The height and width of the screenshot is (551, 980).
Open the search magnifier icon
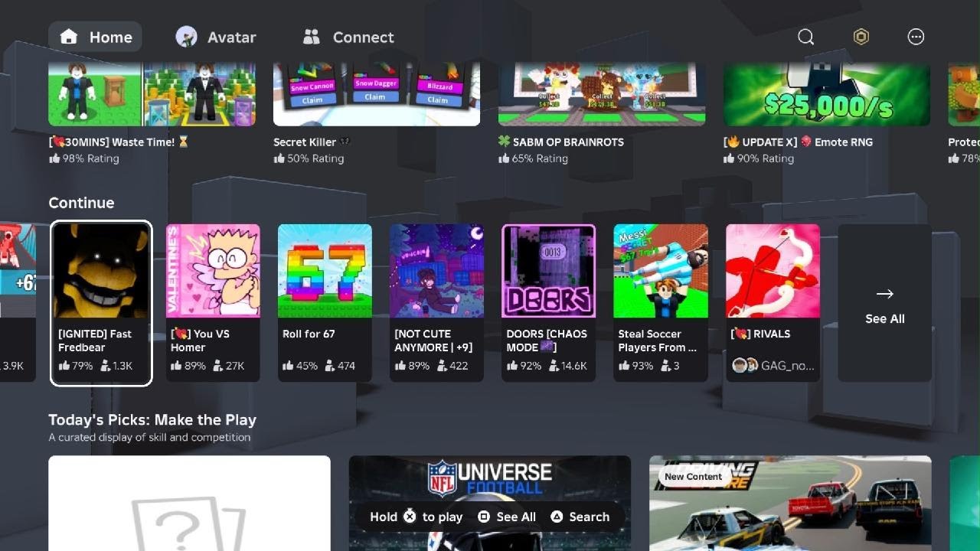click(x=805, y=37)
